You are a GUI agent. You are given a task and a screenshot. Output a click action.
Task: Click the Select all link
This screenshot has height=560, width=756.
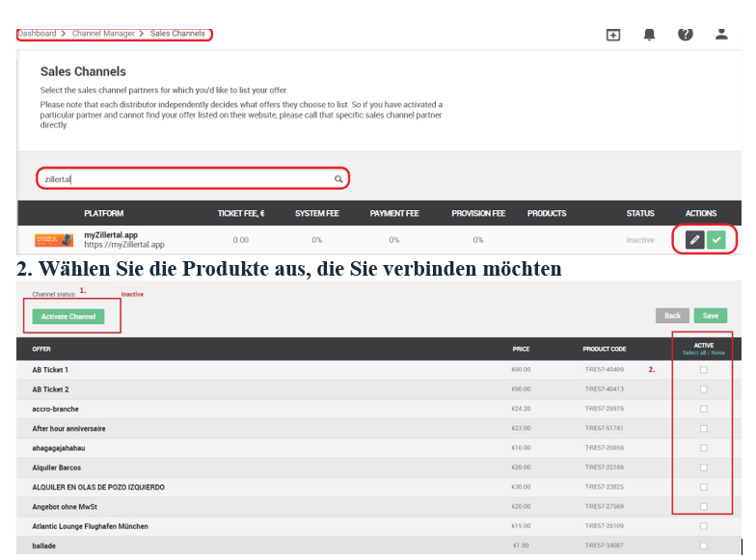(694, 353)
